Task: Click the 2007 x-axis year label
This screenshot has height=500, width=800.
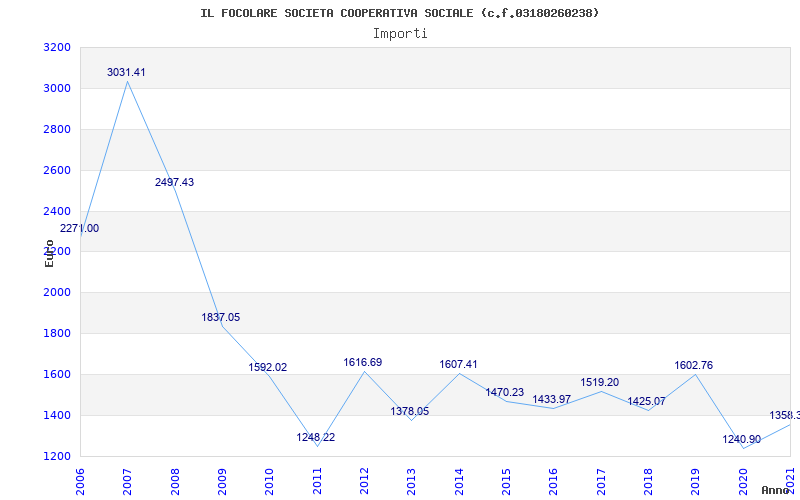Action: 128,481
